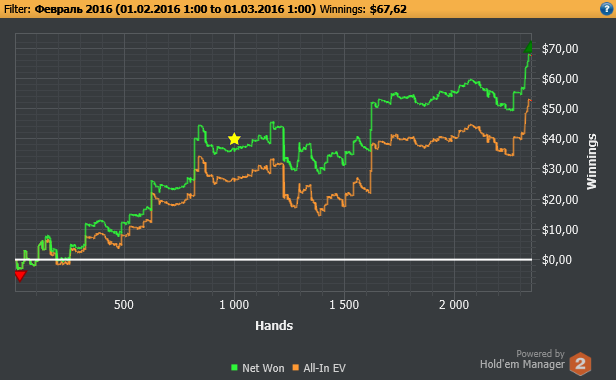This screenshot has height=380, width=616.
Task: Click the $40,00 axis label
Action: pyautogui.click(x=560, y=139)
